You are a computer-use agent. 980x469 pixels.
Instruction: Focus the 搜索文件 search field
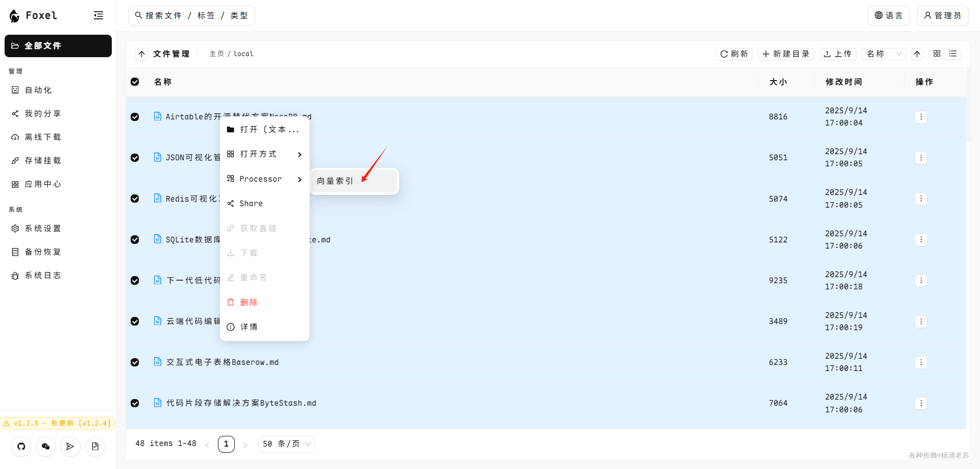(191, 16)
